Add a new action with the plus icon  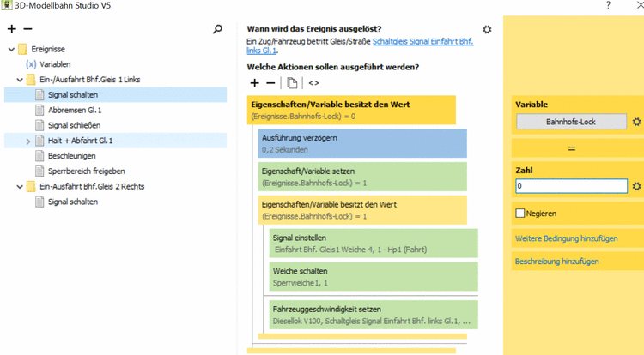click(x=254, y=83)
